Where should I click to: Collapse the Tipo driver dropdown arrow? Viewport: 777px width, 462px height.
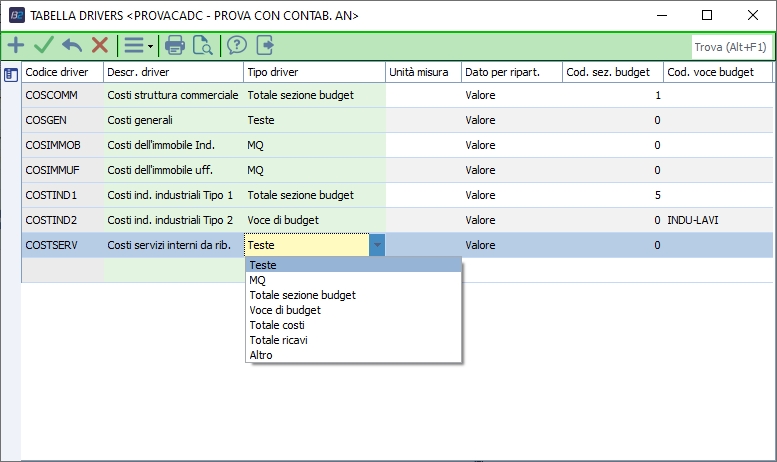tap(377, 245)
